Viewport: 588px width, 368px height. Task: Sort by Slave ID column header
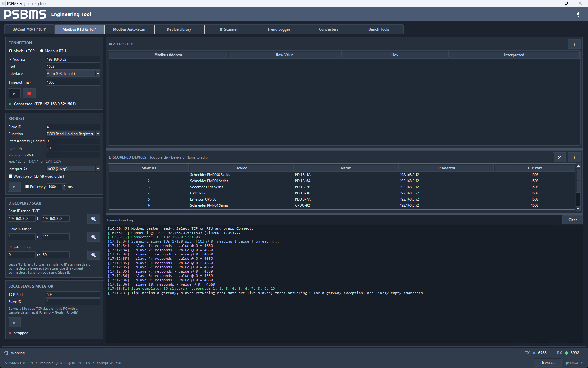click(149, 168)
